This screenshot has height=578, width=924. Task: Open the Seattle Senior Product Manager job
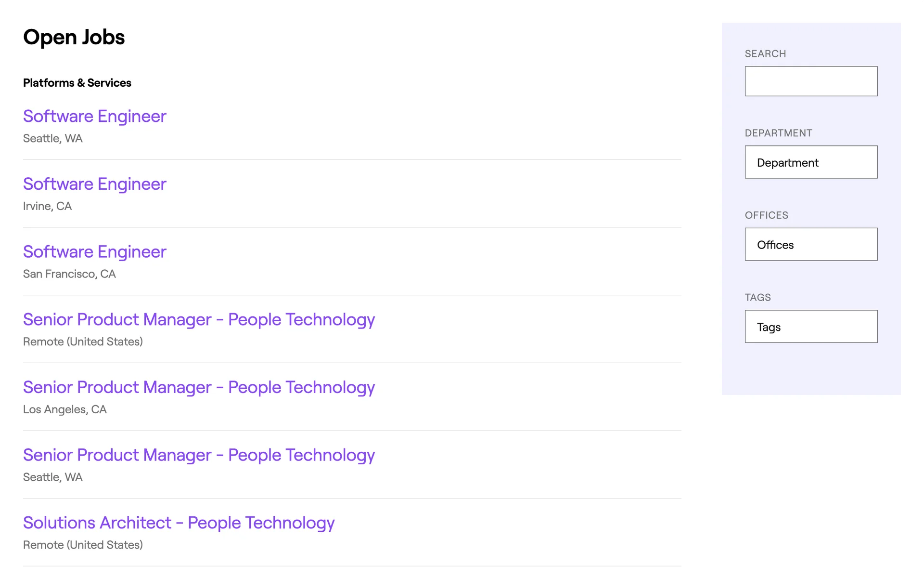pyautogui.click(x=199, y=455)
